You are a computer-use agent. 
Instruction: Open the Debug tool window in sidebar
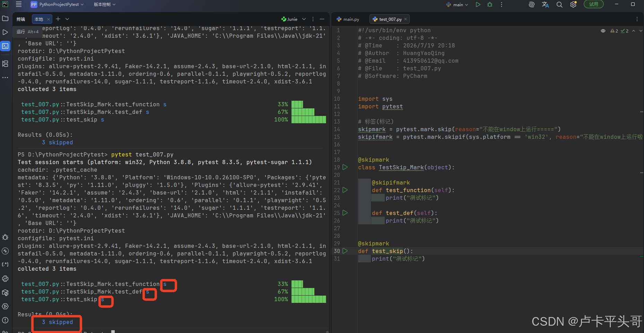coord(5,237)
